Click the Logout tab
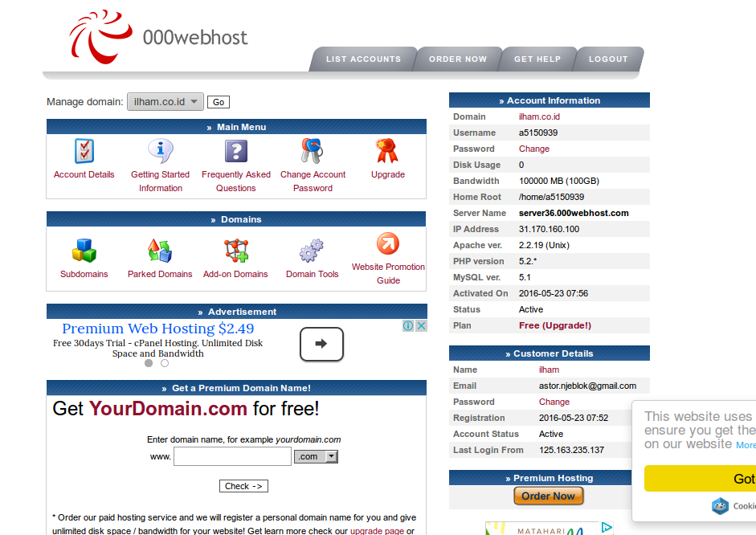 click(x=608, y=59)
